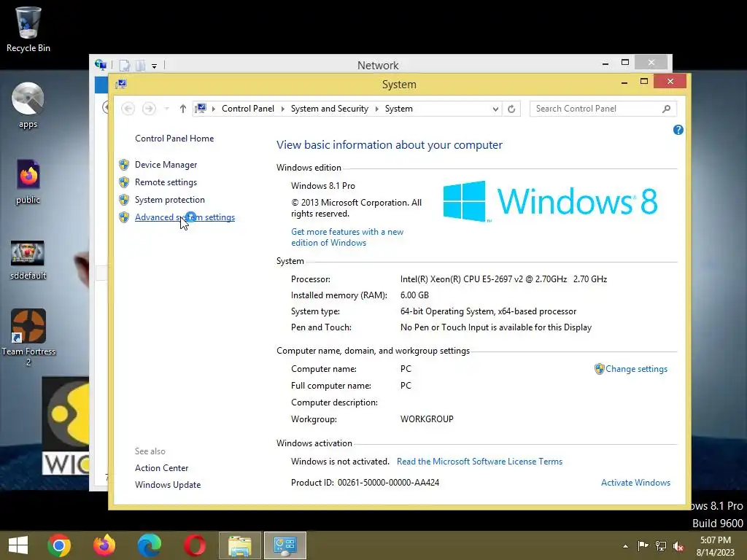Click the Device Manager shield icon
Screen dimensions: 747x560
pyautogui.click(x=124, y=165)
